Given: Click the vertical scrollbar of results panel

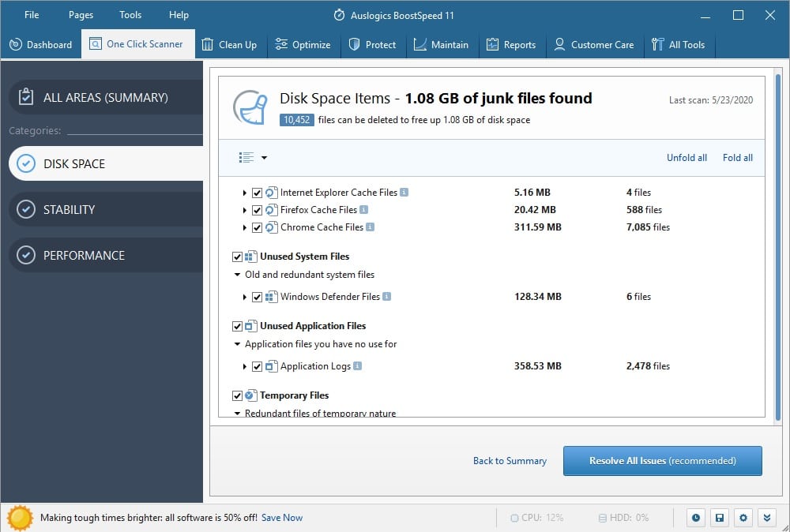Looking at the screenshot, I should click(778, 246).
